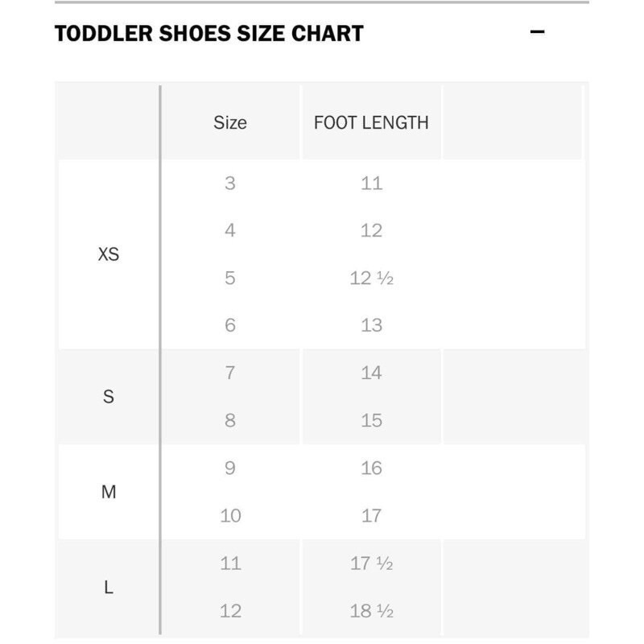
Task: Select size 8 under the S group
Action: coord(229,419)
